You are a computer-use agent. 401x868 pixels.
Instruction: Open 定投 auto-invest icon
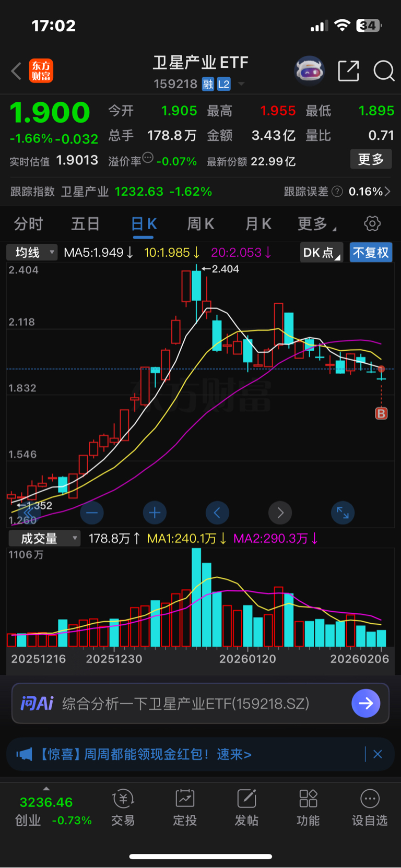(185, 807)
